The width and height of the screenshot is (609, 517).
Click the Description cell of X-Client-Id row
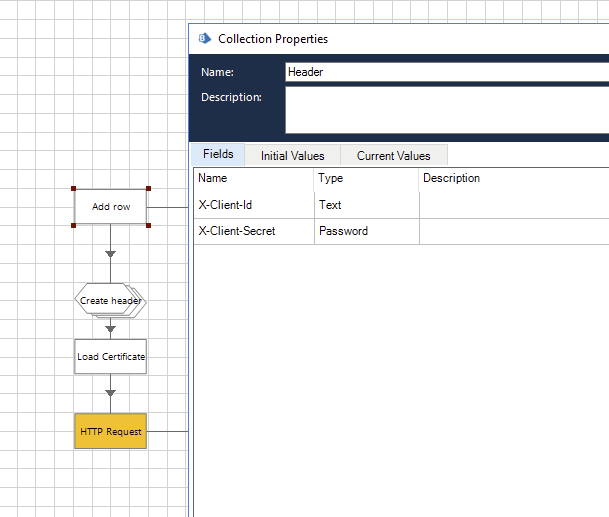click(514, 205)
